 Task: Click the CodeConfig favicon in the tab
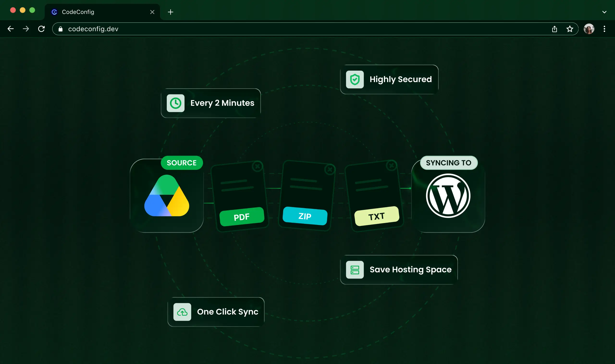(54, 12)
